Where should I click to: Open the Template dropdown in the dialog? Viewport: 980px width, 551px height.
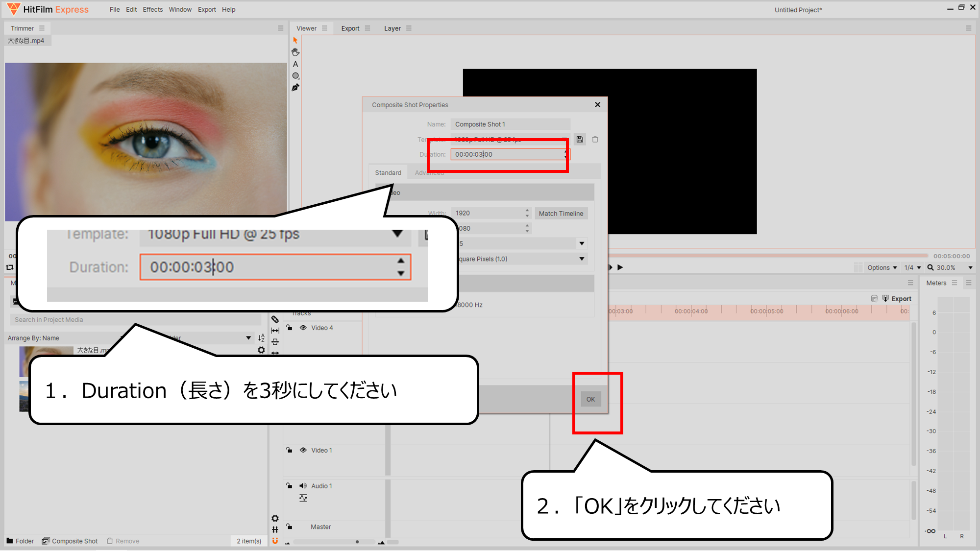click(511, 140)
